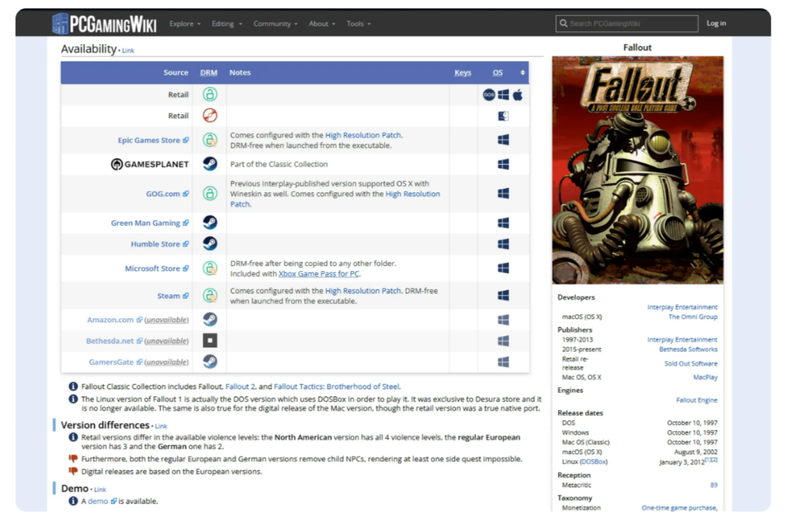Click the Metacritic score 89
The width and height of the screenshot is (801, 532).
[x=714, y=485]
